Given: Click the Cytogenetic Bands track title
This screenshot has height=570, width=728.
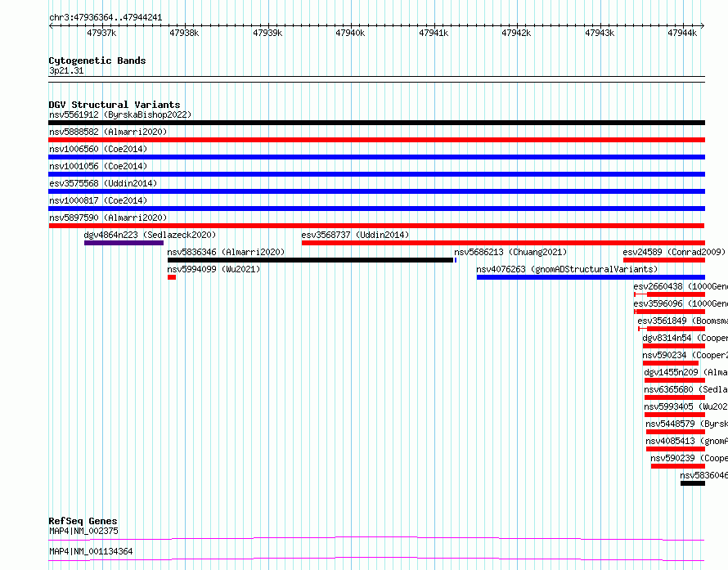Looking at the screenshot, I should coord(97,61).
